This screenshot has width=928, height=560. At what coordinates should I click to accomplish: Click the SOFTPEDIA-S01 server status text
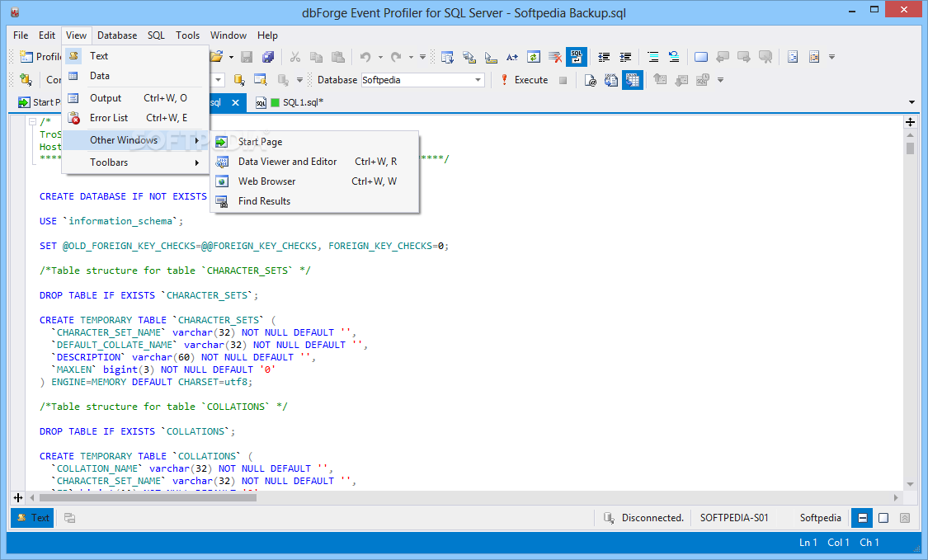click(734, 518)
